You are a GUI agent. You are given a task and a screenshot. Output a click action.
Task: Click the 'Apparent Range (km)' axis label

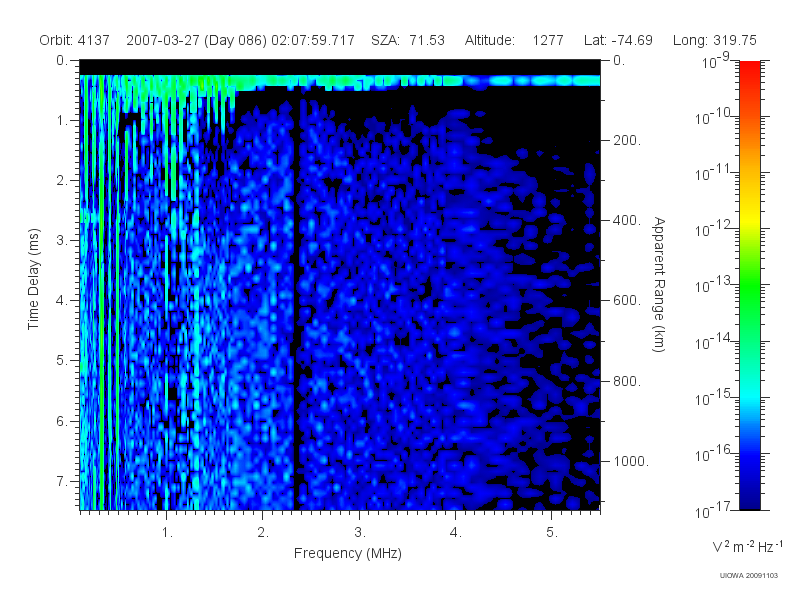pos(659,284)
